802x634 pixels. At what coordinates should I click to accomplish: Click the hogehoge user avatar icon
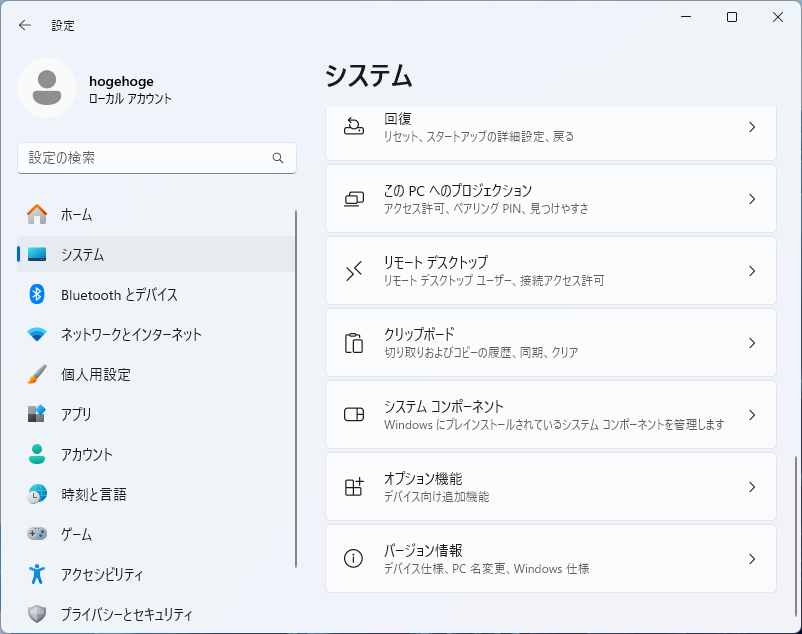tap(46, 88)
